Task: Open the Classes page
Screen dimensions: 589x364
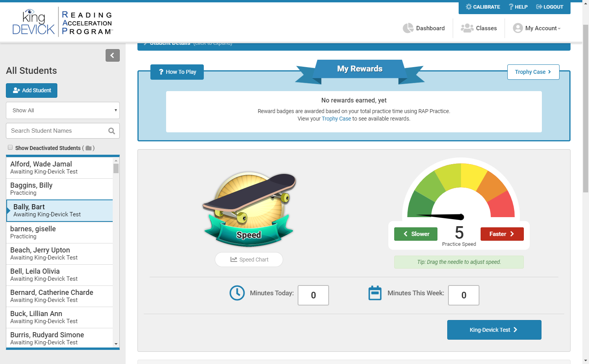Action: pyautogui.click(x=479, y=28)
